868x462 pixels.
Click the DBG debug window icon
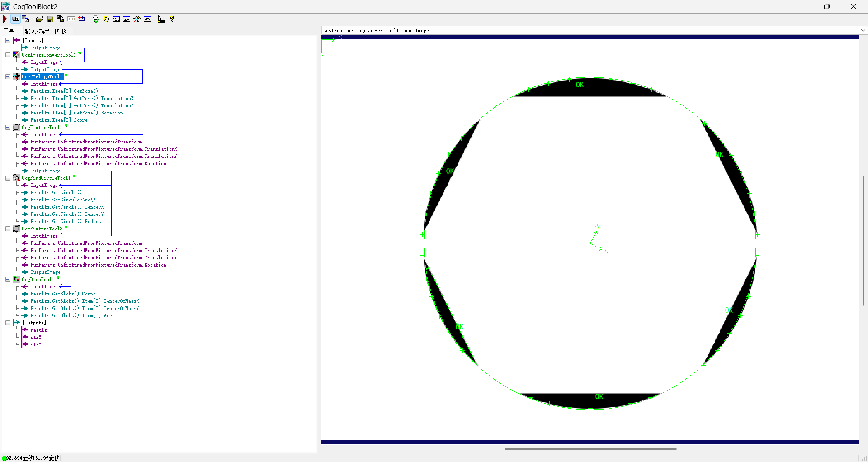(x=147, y=19)
